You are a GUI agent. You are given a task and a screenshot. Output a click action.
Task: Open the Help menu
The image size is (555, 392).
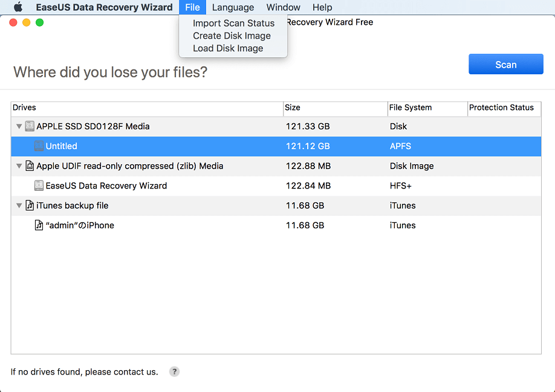pos(322,7)
